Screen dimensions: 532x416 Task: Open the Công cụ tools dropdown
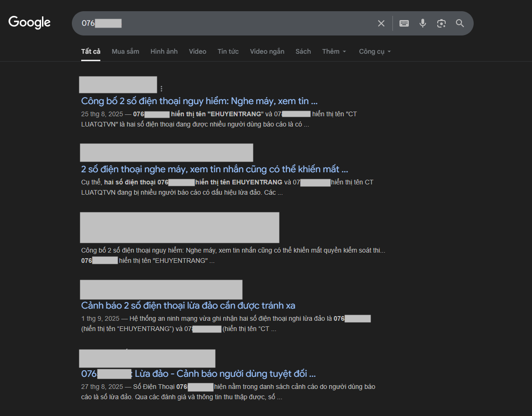(x=375, y=51)
